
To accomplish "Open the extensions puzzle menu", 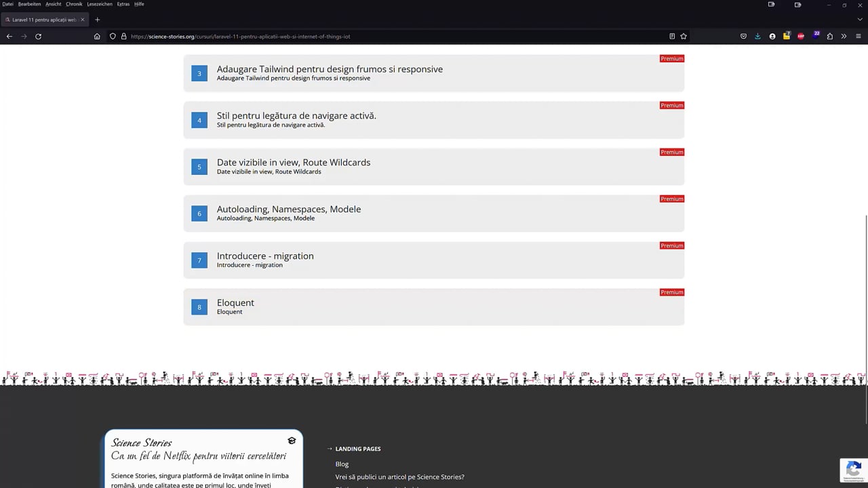I will pos(829,36).
